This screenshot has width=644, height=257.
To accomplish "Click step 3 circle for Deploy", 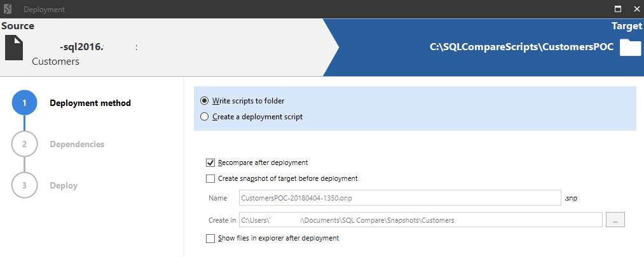I will pos(24,185).
